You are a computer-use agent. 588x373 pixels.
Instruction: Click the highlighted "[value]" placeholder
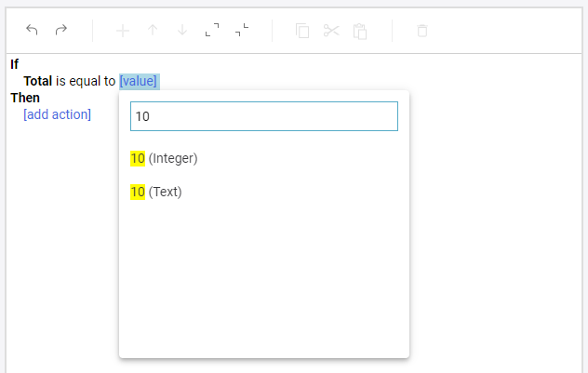pyautogui.click(x=139, y=81)
